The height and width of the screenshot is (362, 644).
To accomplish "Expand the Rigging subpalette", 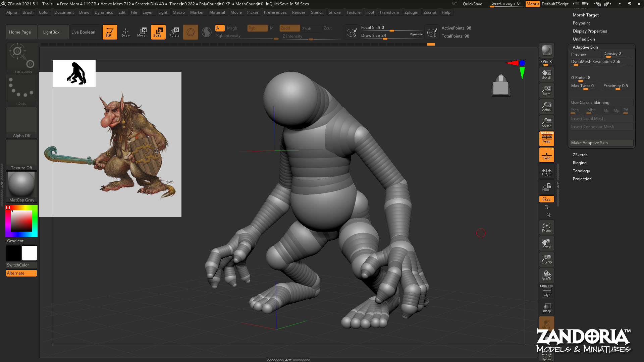I will pyautogui.click(x=579, y=163).
